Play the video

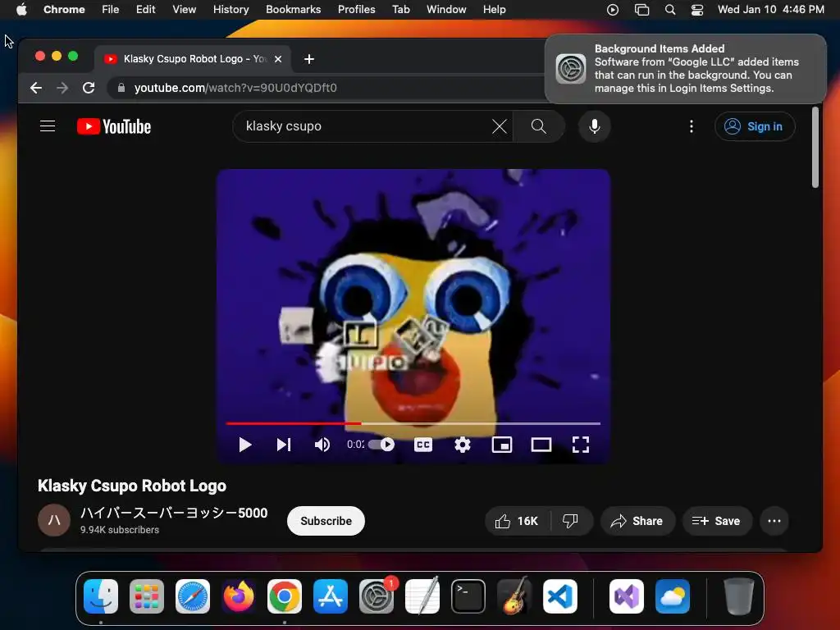pyautogui.click(x=244, y=445)
